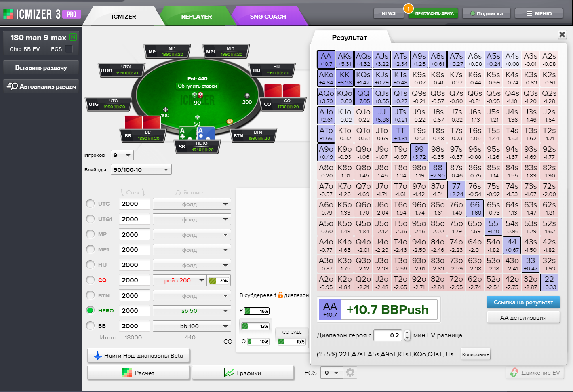Copy hero range with Копировать

[x=476, y=354]
